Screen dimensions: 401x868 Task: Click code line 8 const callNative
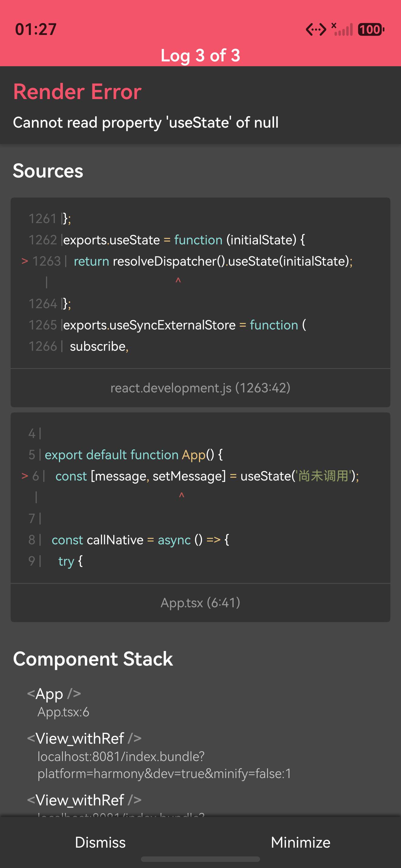(129, 540)
